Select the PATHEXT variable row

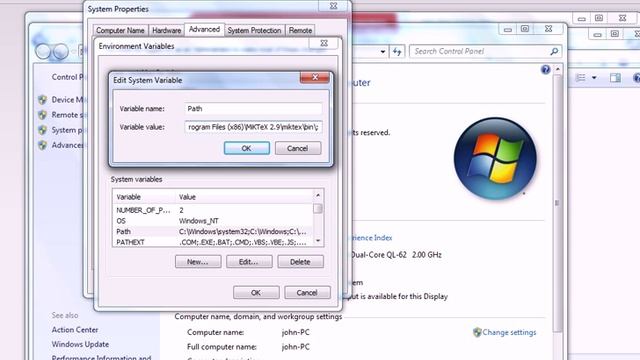[x=213, y=242]
